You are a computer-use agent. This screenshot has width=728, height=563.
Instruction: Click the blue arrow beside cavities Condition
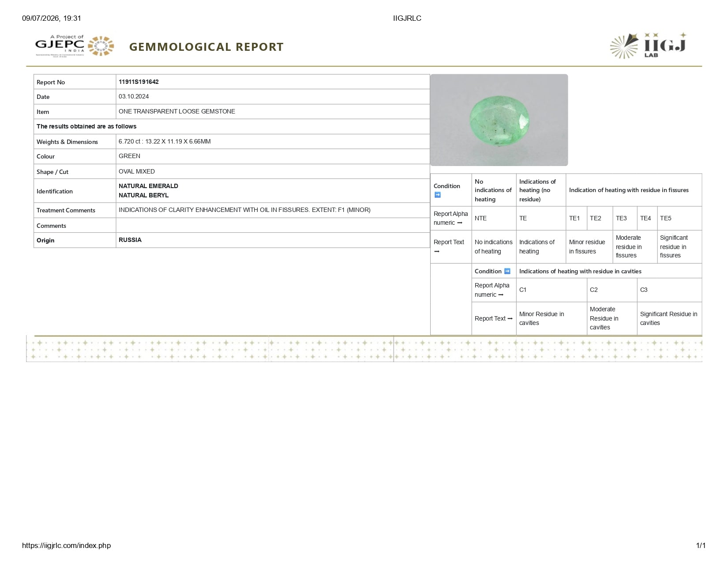coord(507,271)
